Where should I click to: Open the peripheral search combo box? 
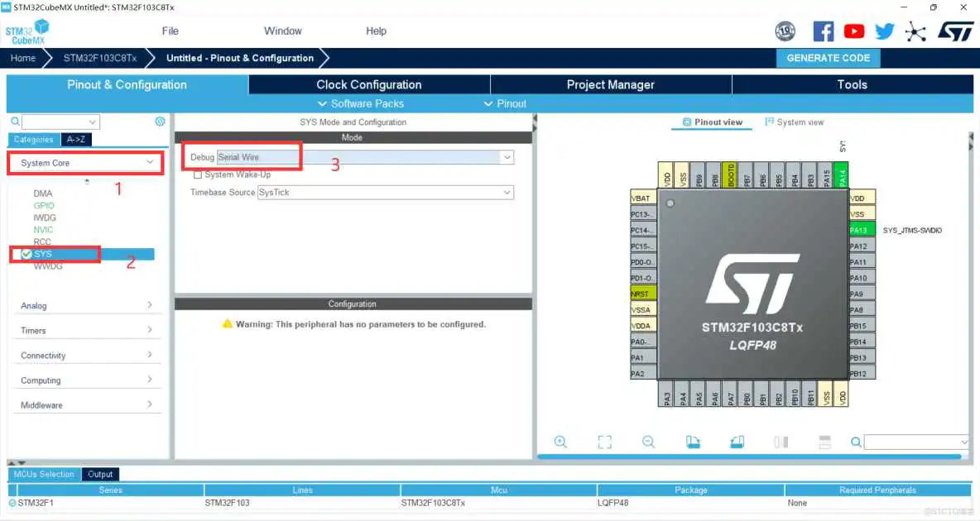point(60,122)
